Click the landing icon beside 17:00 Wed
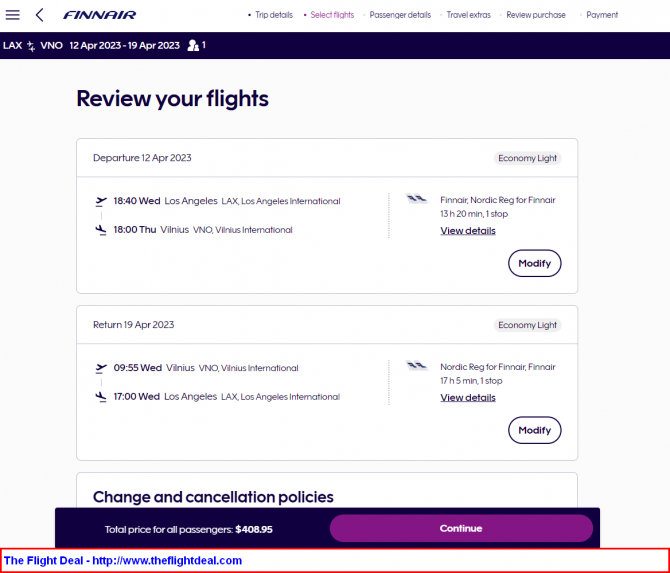Viewport: 670px width, 573px height. click(101, 397)
